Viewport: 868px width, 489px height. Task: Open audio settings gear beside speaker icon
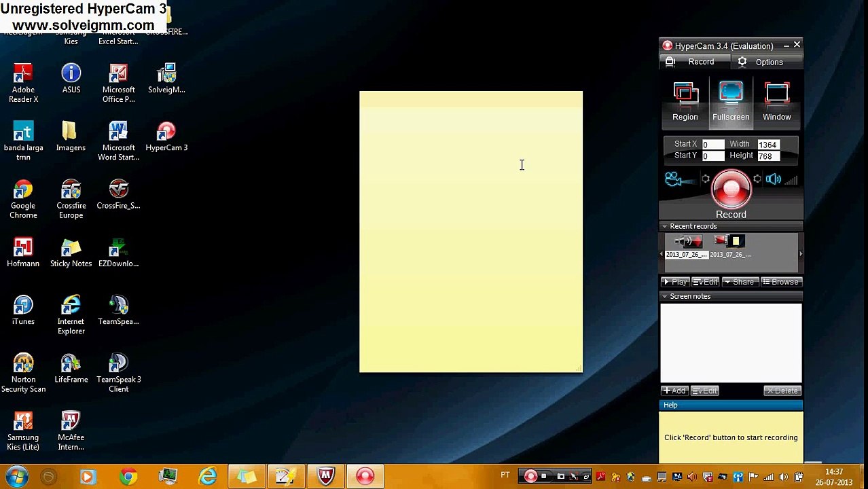tap(757, 179)
